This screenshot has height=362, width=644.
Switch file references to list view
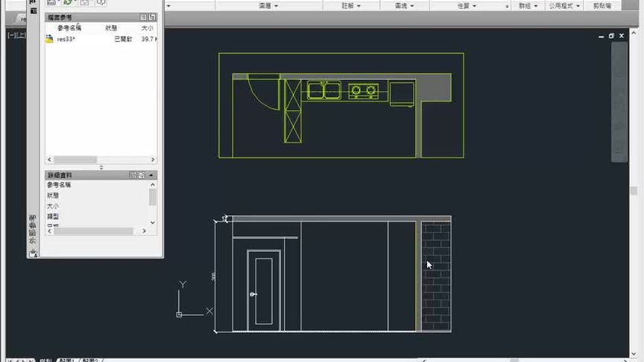coord(143,17)
